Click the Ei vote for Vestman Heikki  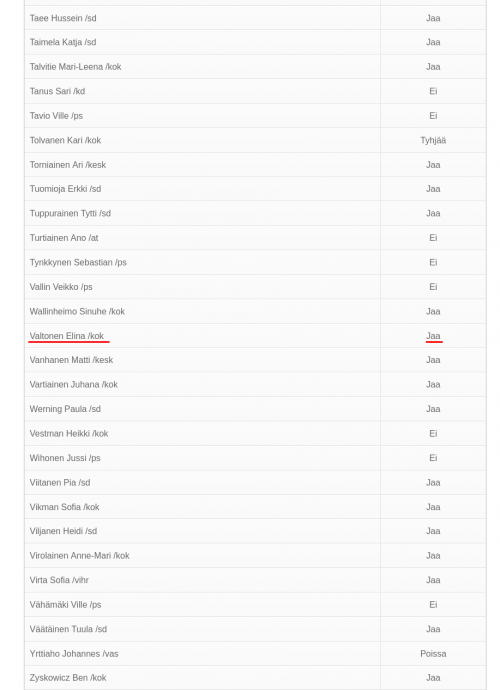(433, 433)
